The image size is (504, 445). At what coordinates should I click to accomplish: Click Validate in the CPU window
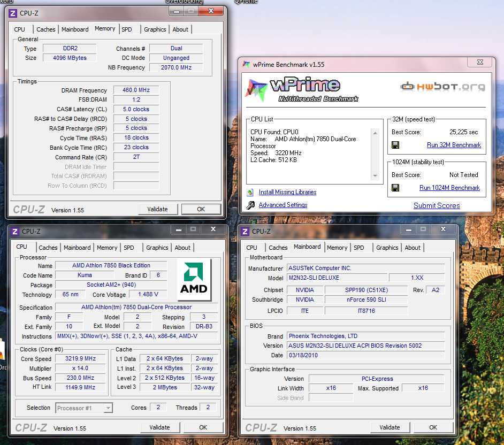(x=160, y=427)
